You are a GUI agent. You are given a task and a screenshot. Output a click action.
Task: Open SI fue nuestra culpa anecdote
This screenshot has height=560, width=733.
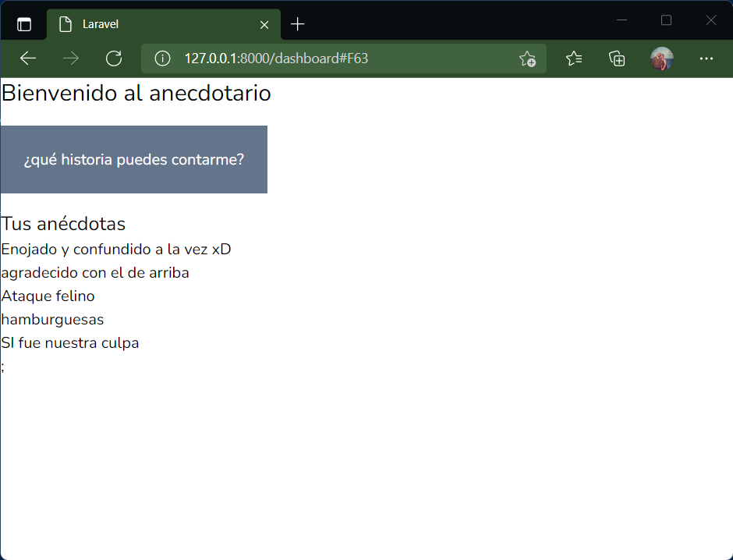[x=69, y=342]
